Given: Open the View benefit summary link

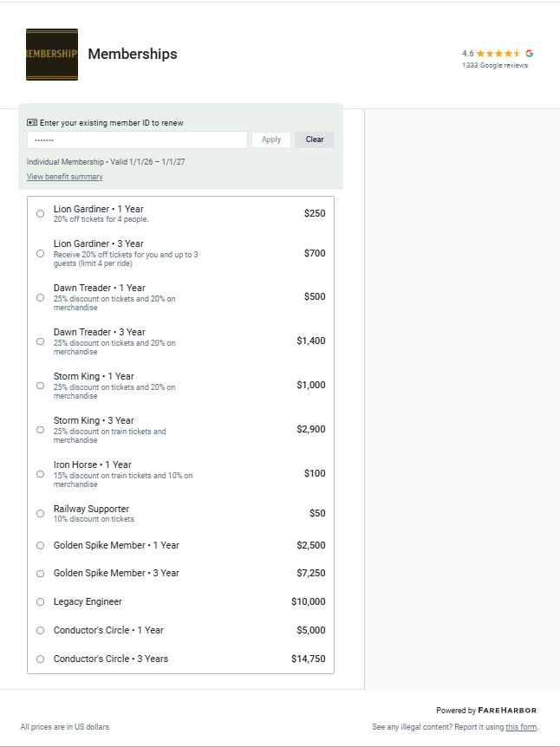Looking at the screenshot, I should (x=65, y=177).
